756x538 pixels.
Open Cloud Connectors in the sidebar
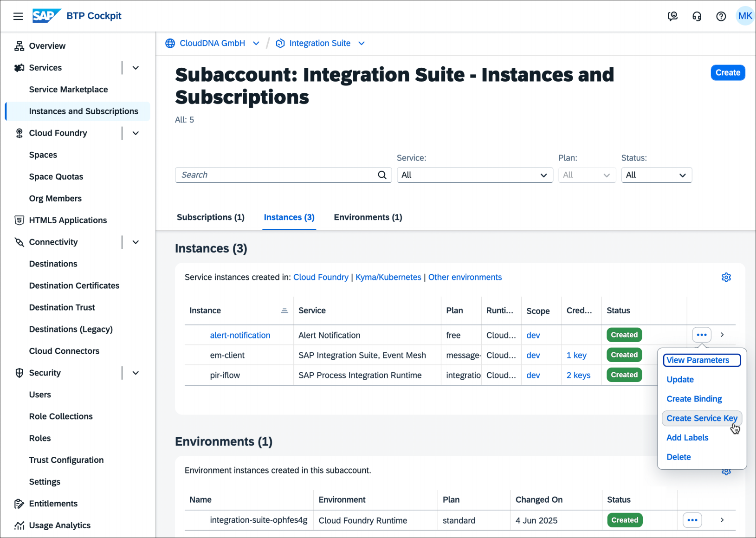click(64, 351)
